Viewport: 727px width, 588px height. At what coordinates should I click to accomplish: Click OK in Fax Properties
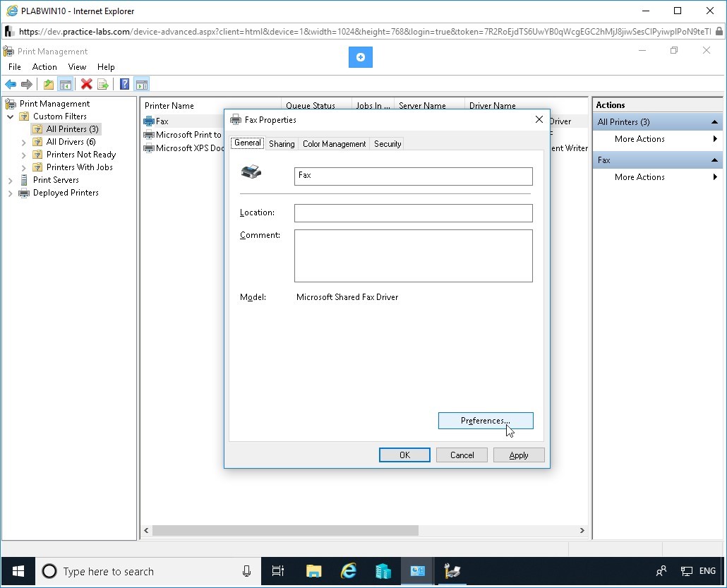tap(404, 455)
